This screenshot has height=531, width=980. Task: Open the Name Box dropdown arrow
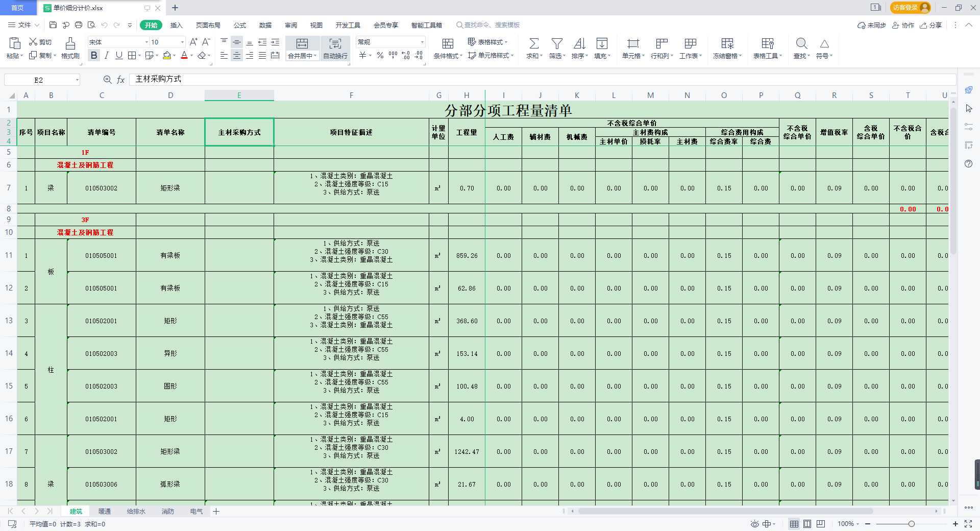point(77,80)
